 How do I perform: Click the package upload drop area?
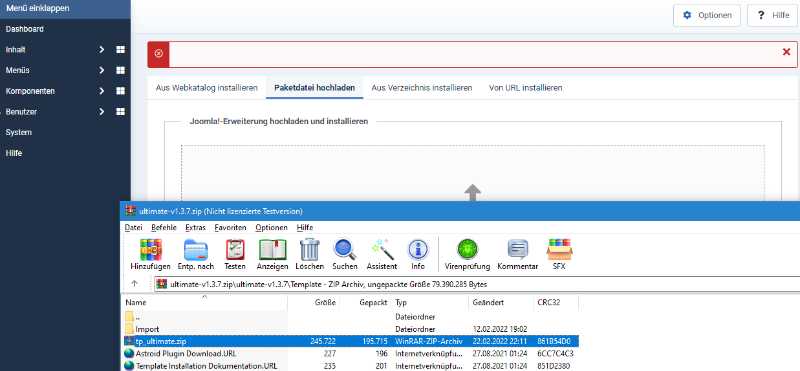pyautogui.click(x=472, y=174)
